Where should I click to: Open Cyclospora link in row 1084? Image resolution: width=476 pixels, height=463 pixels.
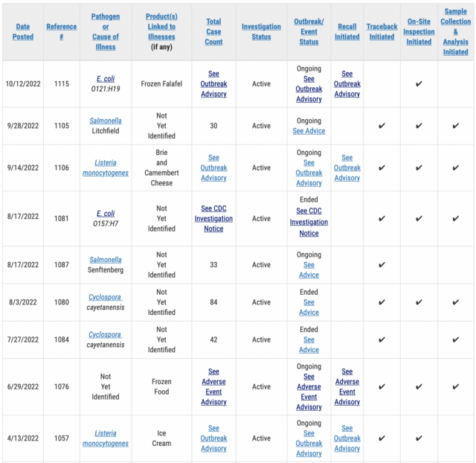pyautogui.click(x=106, y=334)
